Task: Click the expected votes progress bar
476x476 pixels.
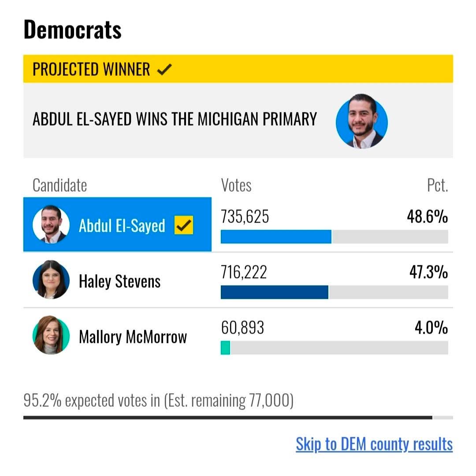Action: tap(238, 418)
